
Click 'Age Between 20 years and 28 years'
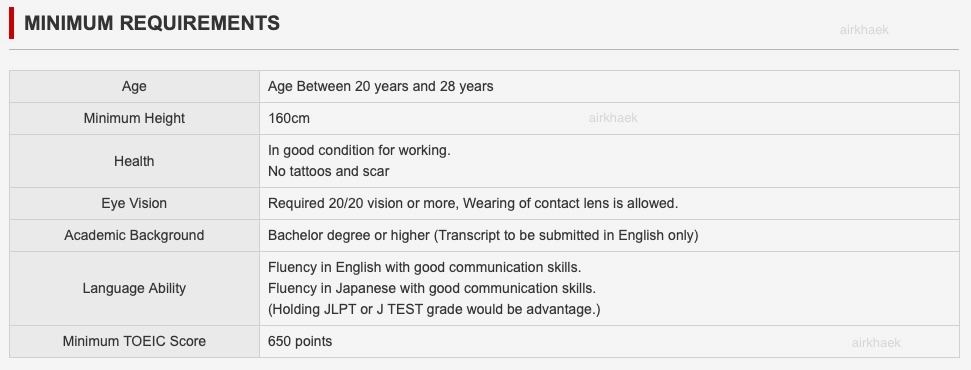coord(380,87)
